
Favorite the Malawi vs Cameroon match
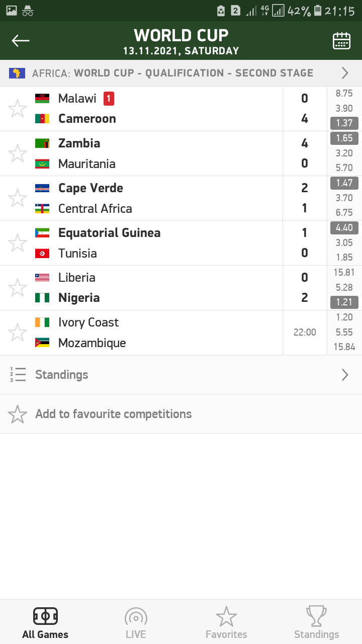pos(18,109)
